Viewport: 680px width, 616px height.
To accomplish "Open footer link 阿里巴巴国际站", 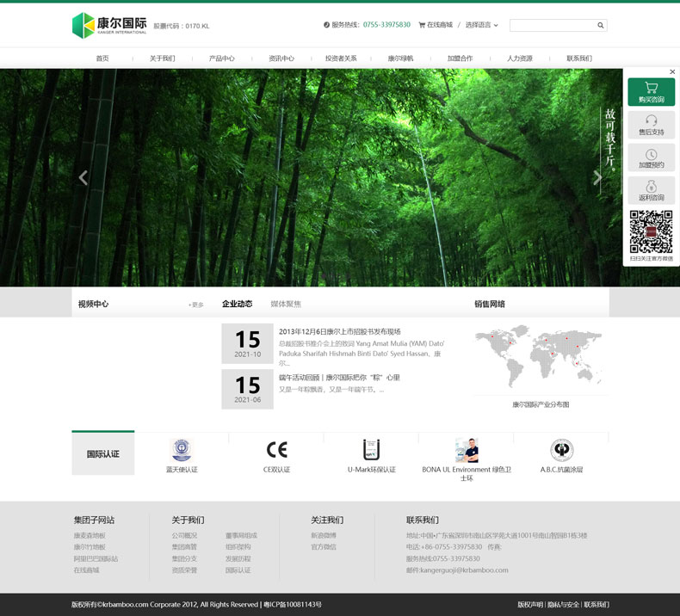I will point(96,558).
